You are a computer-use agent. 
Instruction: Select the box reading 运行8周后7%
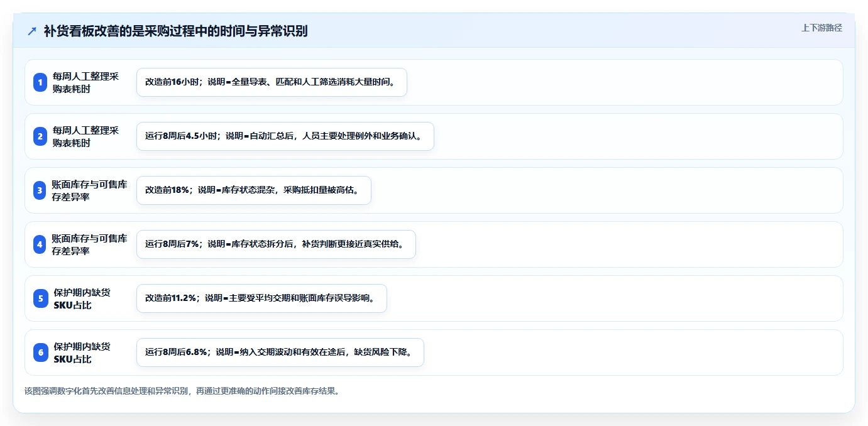tap(276, 244)
